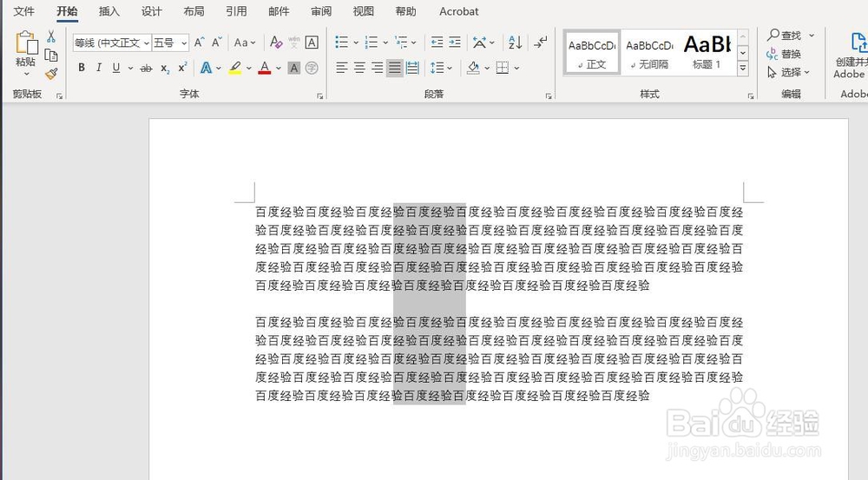
Task: Open font size combo box
Action: pos(170,43)
